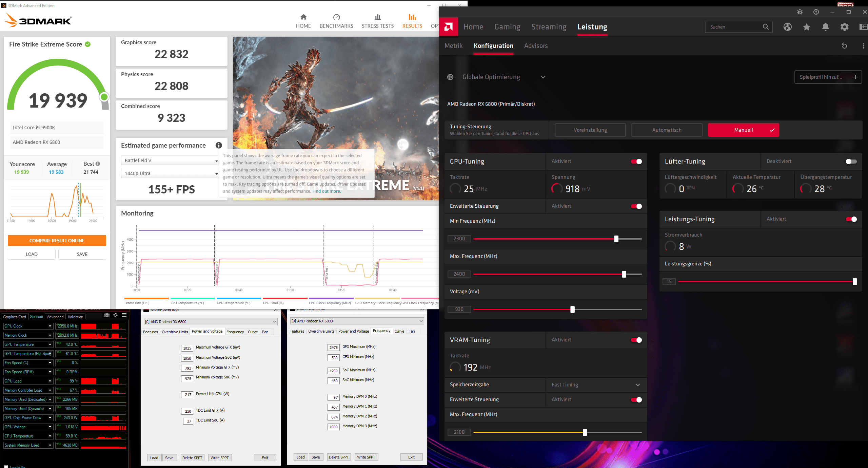Open the three-dot more options menu

(863, 46)
